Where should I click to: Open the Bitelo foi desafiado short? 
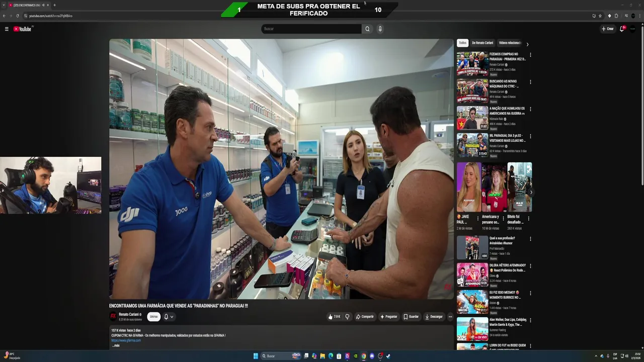point(519,187)
